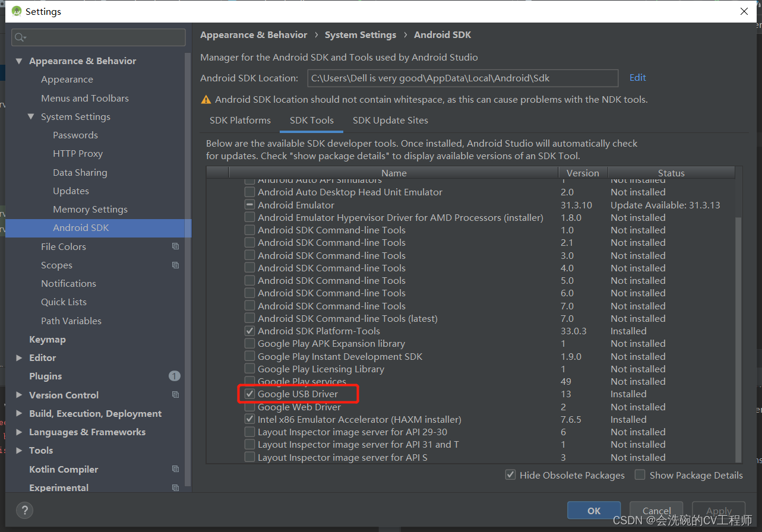Viewport: 762px width, 532px height.
Task: Click the project-level icon beside Version Control
Action: click(x=175, y=395)
